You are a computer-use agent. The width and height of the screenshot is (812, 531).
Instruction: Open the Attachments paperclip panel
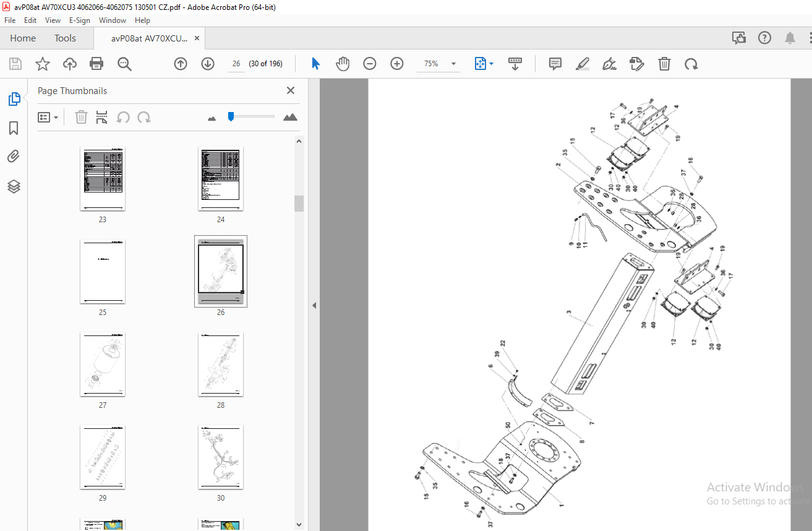point(14,157)
